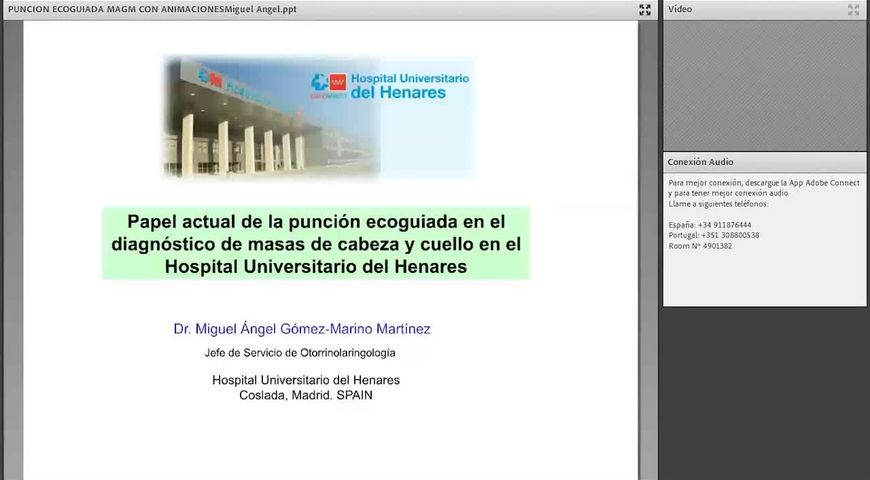The height and width of the screenshot is (480, 870).
Task: Click the Room Nº 4901382 text
Action: point(700,246)
